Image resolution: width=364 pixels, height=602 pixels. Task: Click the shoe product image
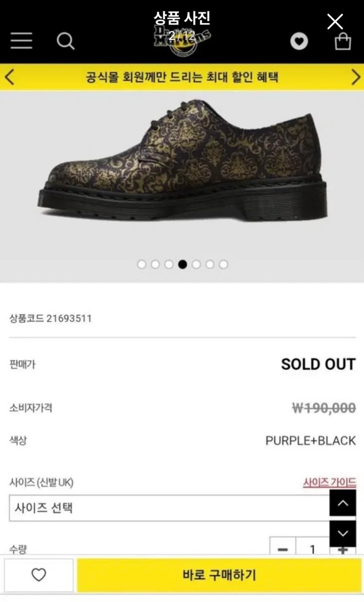click(182, 161)
